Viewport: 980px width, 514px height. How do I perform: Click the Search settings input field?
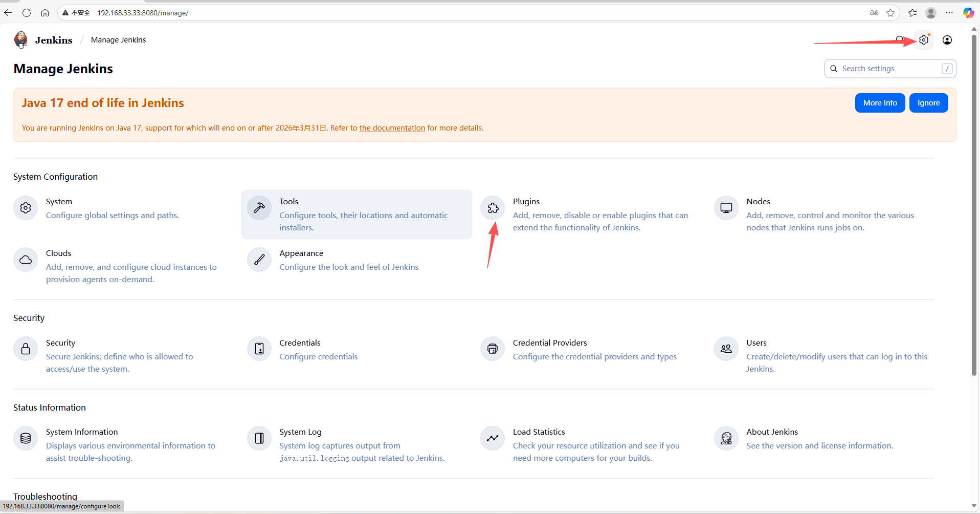coord(890,69)
